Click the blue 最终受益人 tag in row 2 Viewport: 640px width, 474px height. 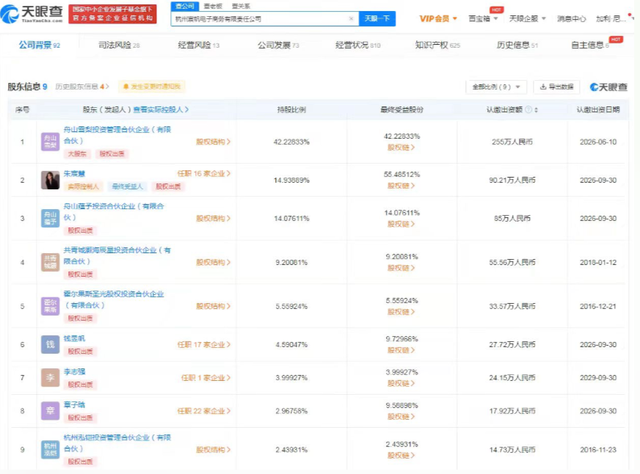pyautogui.click(x=128, y=187)
